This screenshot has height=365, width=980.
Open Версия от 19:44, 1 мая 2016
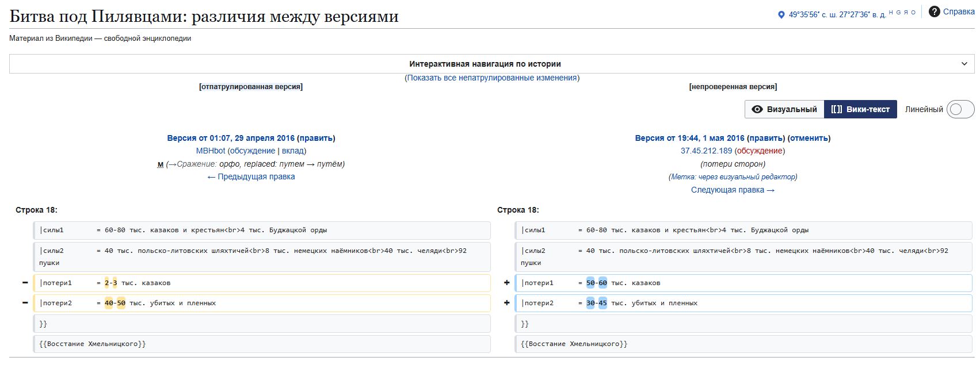(689, 138)
